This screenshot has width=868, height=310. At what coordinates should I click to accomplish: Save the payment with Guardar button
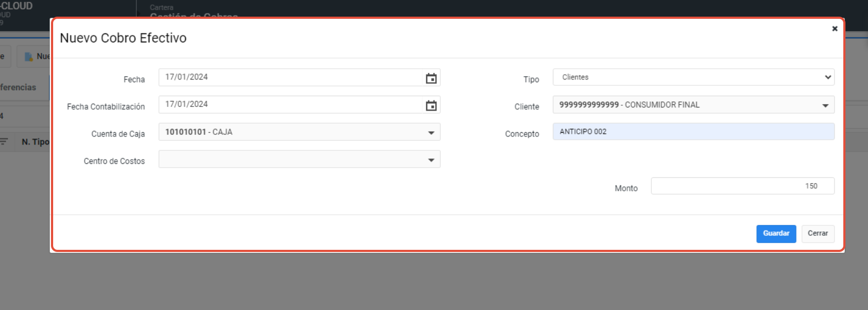click(776, 234)
